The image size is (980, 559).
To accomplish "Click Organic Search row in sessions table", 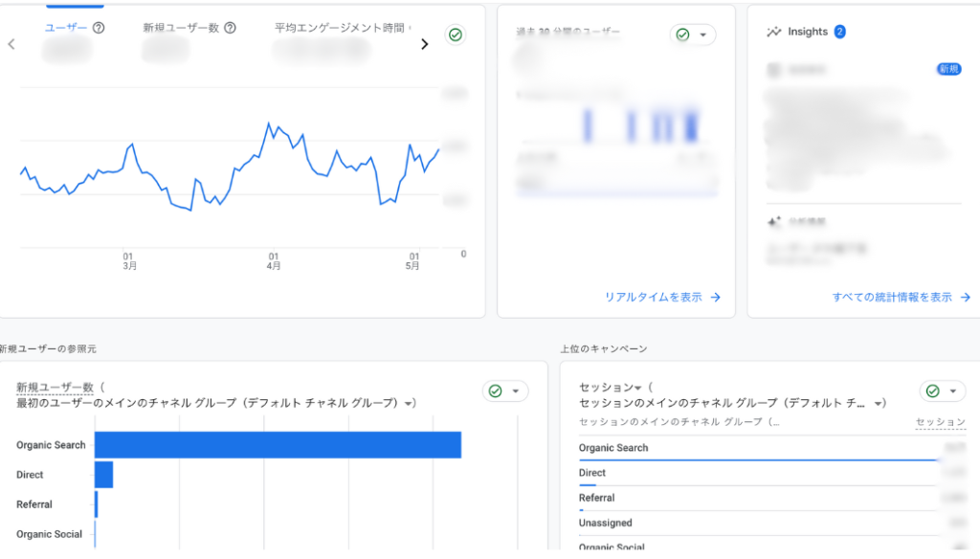I will pyautogui.click(x=772, y=448).
